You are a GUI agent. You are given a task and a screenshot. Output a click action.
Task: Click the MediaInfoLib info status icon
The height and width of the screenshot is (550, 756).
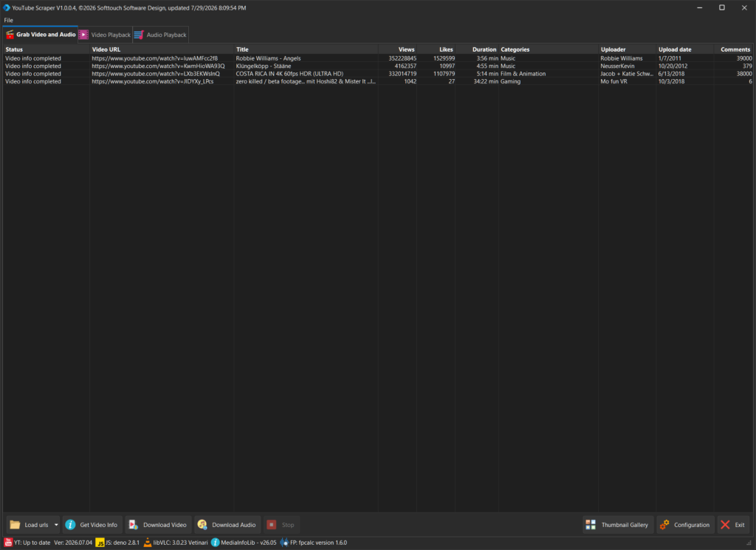pos(216,543)
